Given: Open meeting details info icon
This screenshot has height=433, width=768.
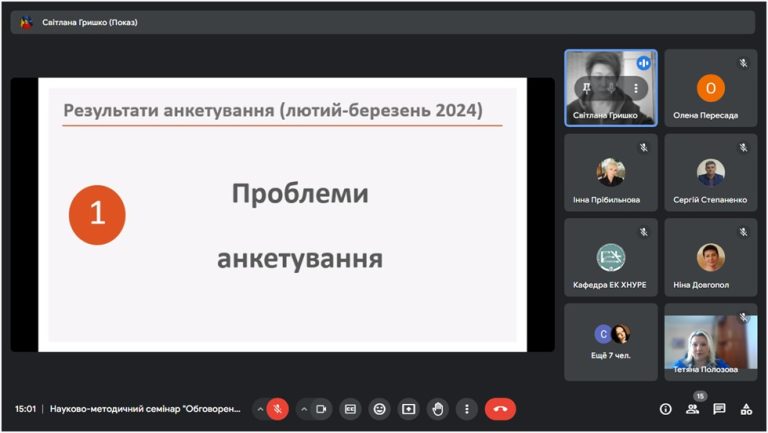Looking at the screenshot, I should click(665, 409).
